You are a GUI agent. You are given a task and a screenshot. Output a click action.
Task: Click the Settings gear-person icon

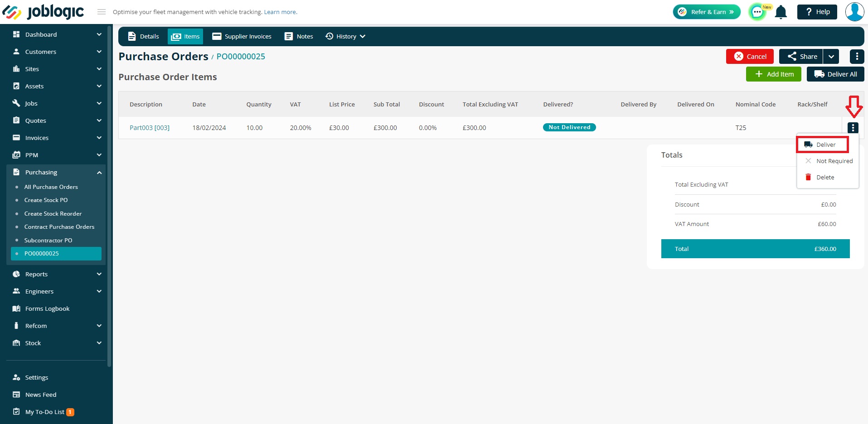coord(16,377)
